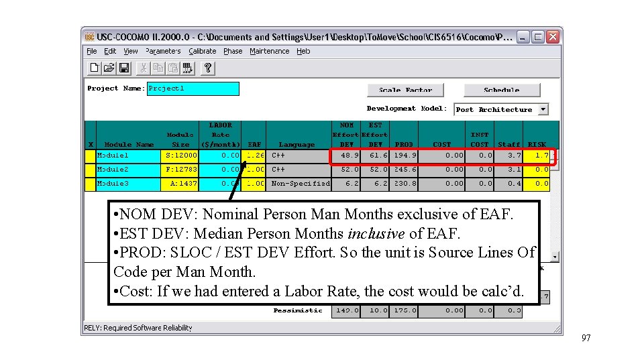Screen dimensions: 644x362
Task: Click the 3.7 Staff cell for Module1
Action: 508,156
